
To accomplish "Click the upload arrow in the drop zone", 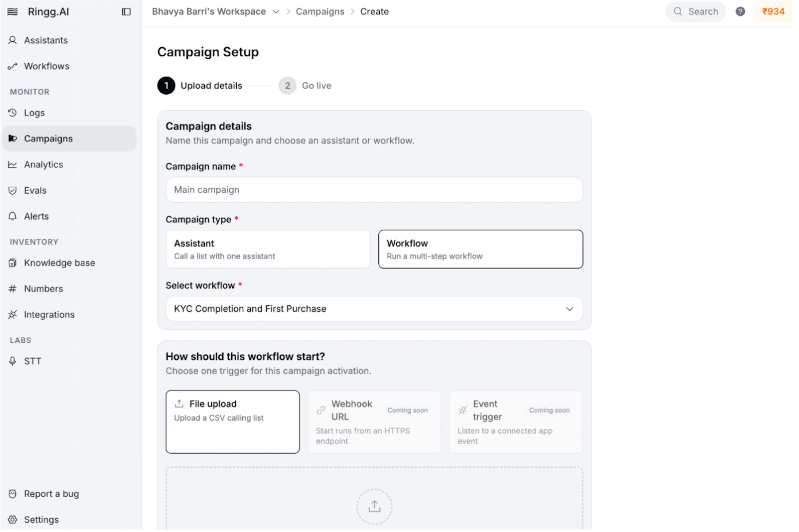I will click(x=374, y=507).
